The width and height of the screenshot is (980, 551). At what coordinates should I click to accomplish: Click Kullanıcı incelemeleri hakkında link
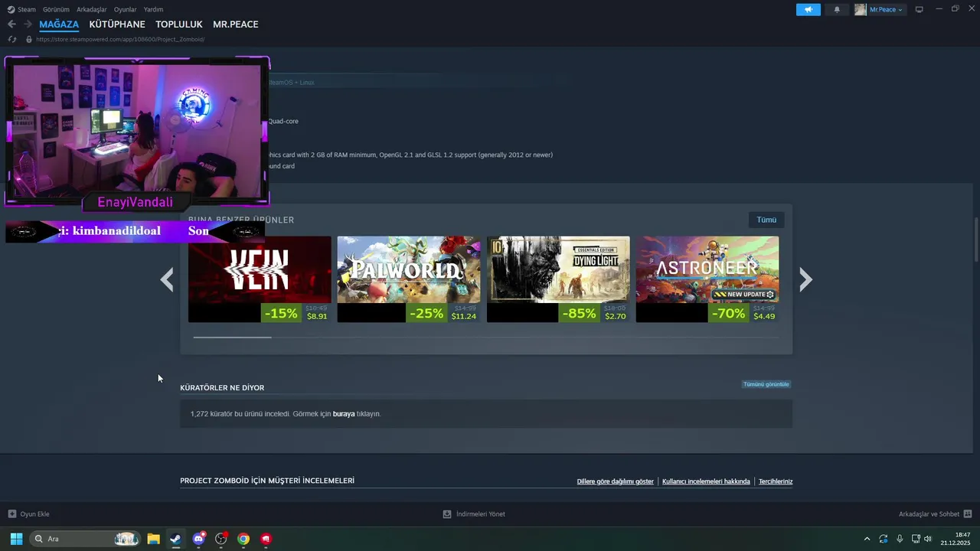click(706, 481)
